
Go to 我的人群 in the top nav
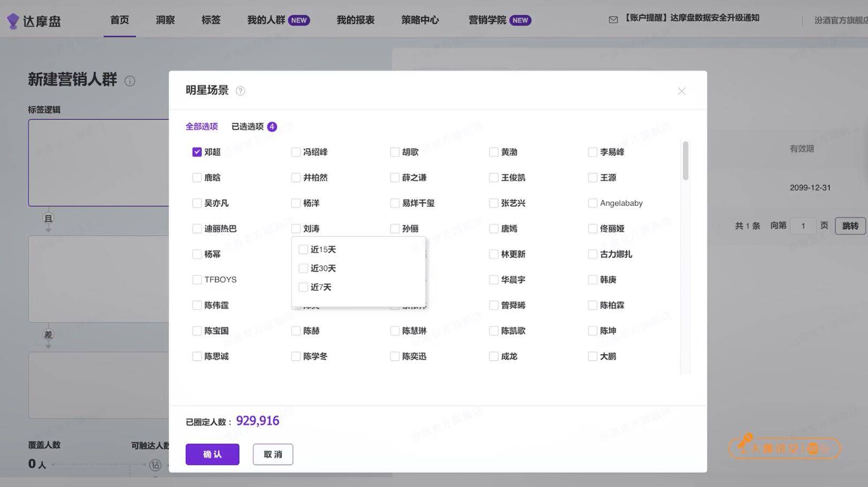[266, 20]
